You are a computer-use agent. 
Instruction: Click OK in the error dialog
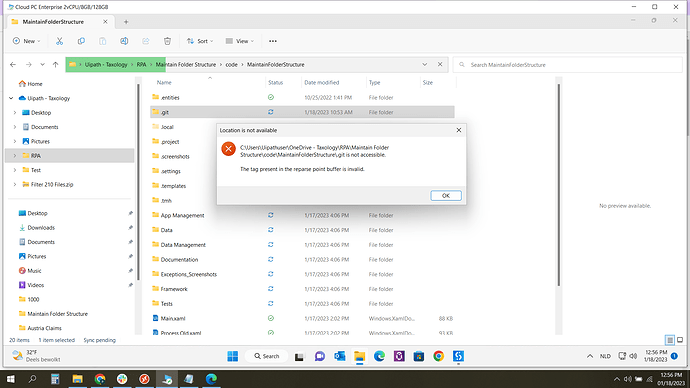pos(446,196)
